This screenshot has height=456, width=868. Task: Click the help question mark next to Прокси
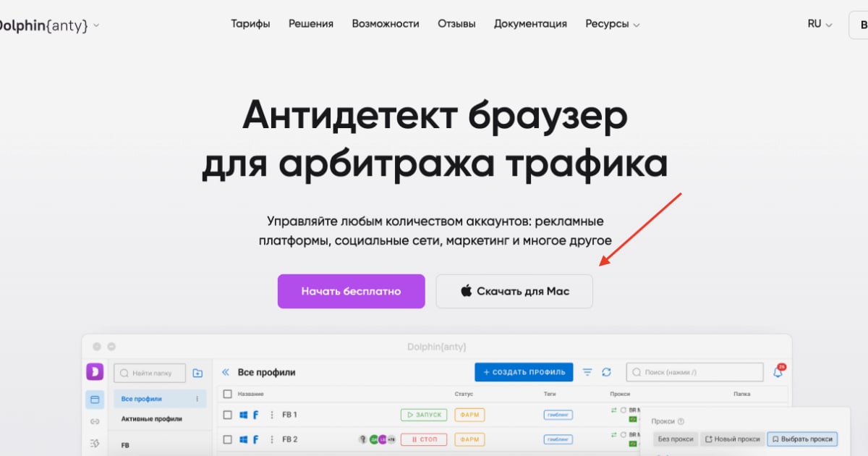click(x=681, y=421)
